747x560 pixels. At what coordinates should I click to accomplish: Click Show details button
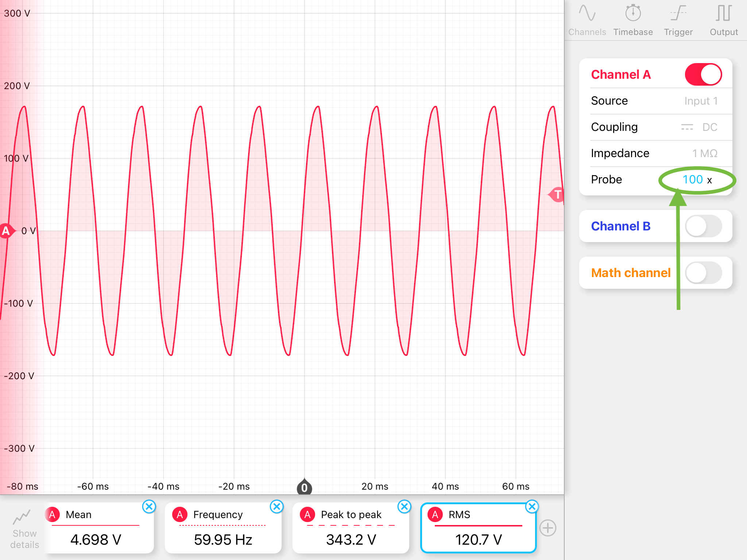tap(24, 529)
